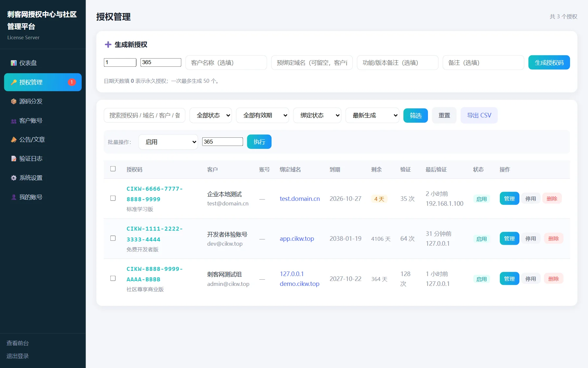Viewport: 588px width, 368px height.
Task: Check the CIKW-6666-7777 license row checkbox
Action: tap(113, 198)
